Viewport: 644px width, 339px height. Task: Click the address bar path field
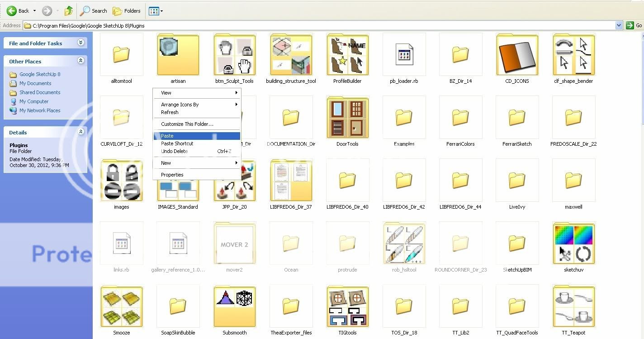(x=319, y=25)
